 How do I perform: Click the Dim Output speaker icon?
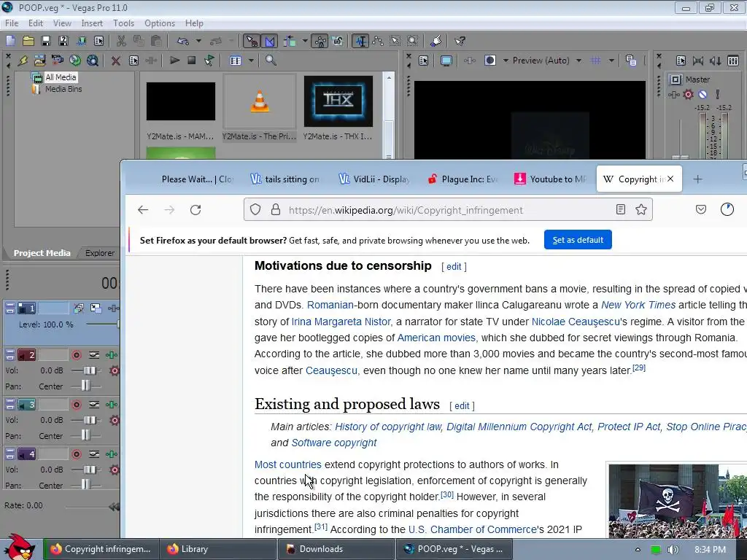coord(716,61)
